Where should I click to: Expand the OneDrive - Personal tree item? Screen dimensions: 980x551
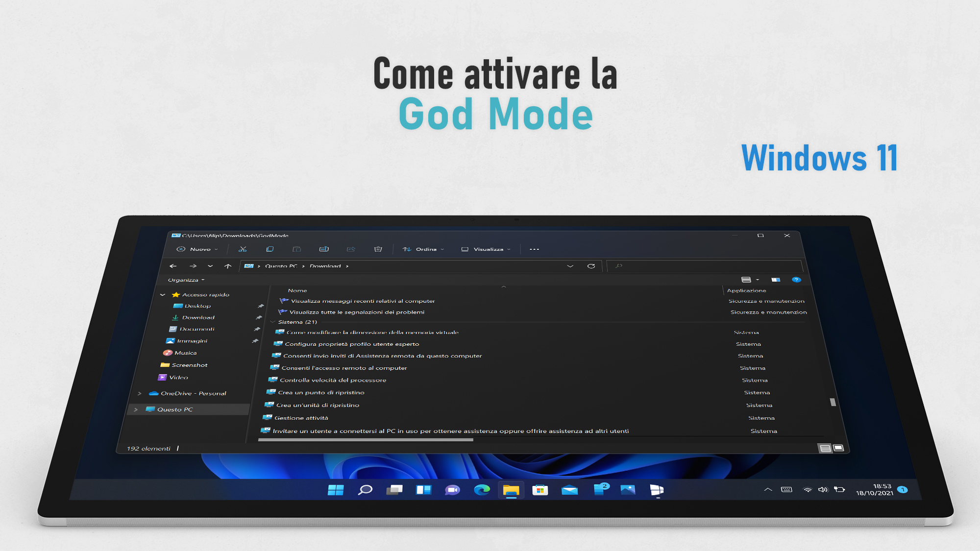tap(139, 393)
